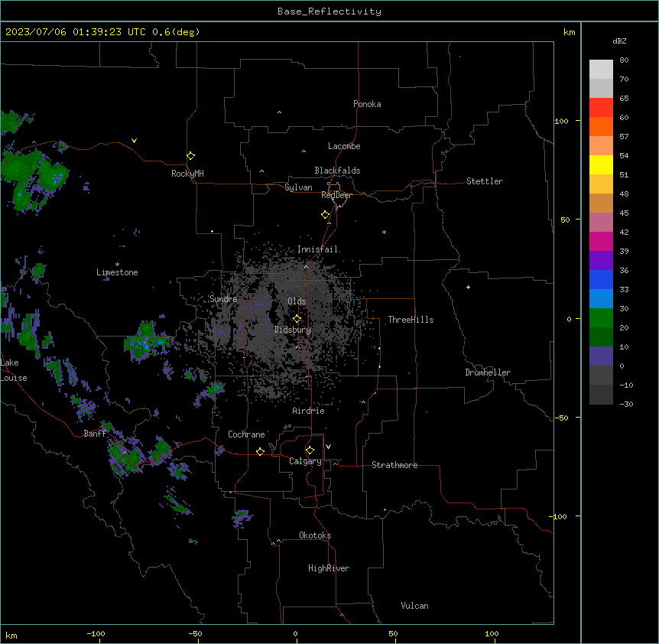The height and width of the screenshot is (644, 659).
Task: Click the Airdrie city label
Action: click(x=308, y=411)
